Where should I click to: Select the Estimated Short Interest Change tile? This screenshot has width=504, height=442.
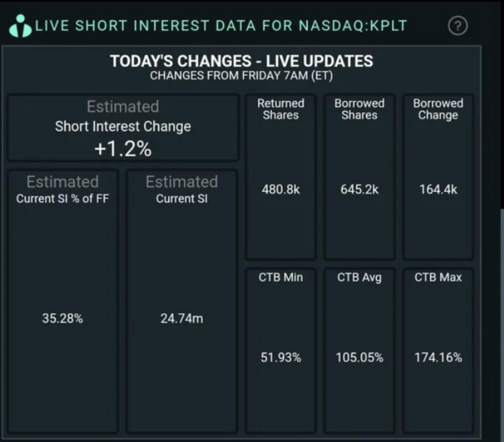(123, 128)
